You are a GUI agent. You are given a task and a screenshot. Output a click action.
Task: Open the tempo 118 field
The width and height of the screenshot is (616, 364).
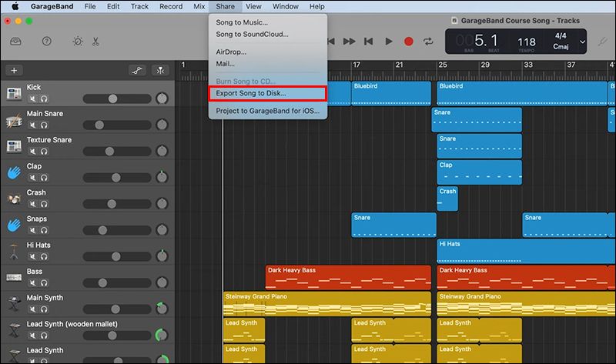(527, 42)
